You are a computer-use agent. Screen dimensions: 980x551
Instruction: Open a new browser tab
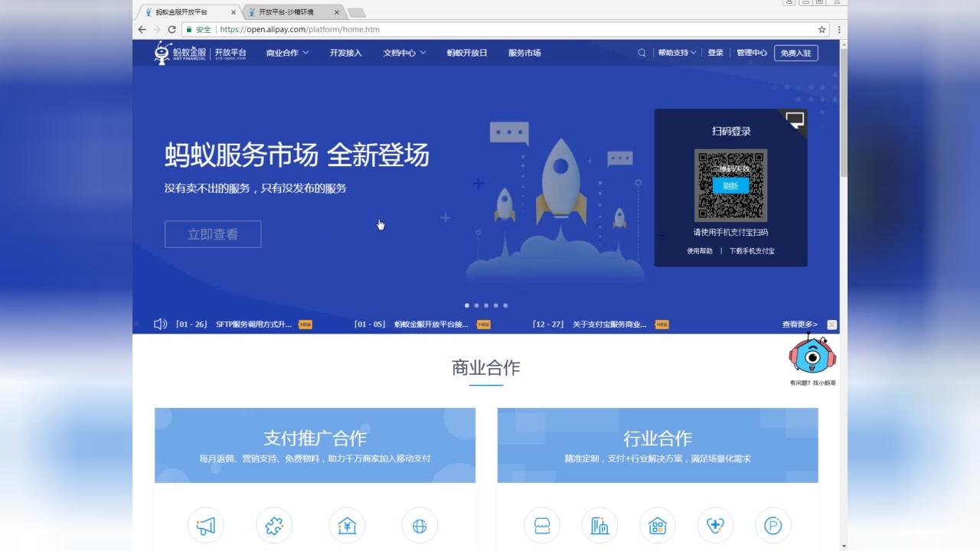coord(356,12)
